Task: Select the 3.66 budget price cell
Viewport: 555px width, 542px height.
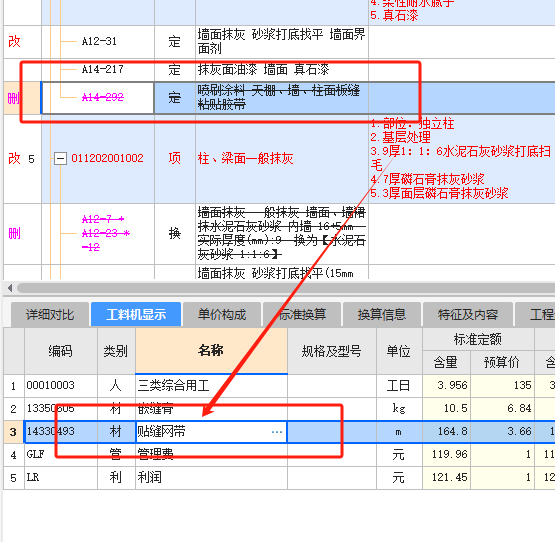Action: point(502,432)
